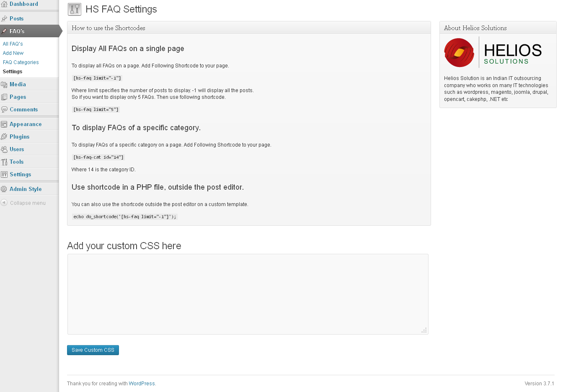Click the Plugins plug icon
This screenshot has height=392, width=563.
[x=4, y=137]
